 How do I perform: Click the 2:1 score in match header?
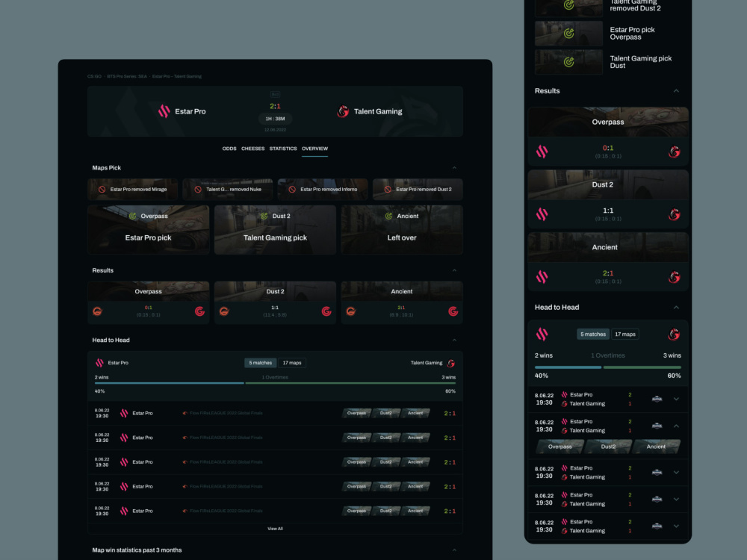275,106
